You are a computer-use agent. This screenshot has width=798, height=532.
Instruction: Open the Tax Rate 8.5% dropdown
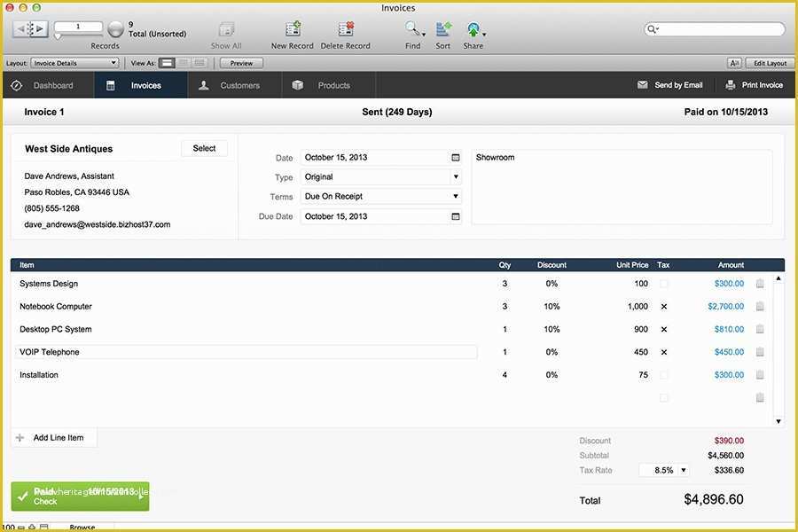tap(684, 471)
